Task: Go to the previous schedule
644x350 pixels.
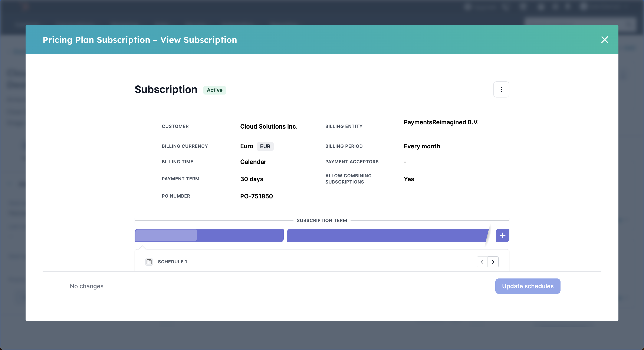Action: tap(482, 262)
